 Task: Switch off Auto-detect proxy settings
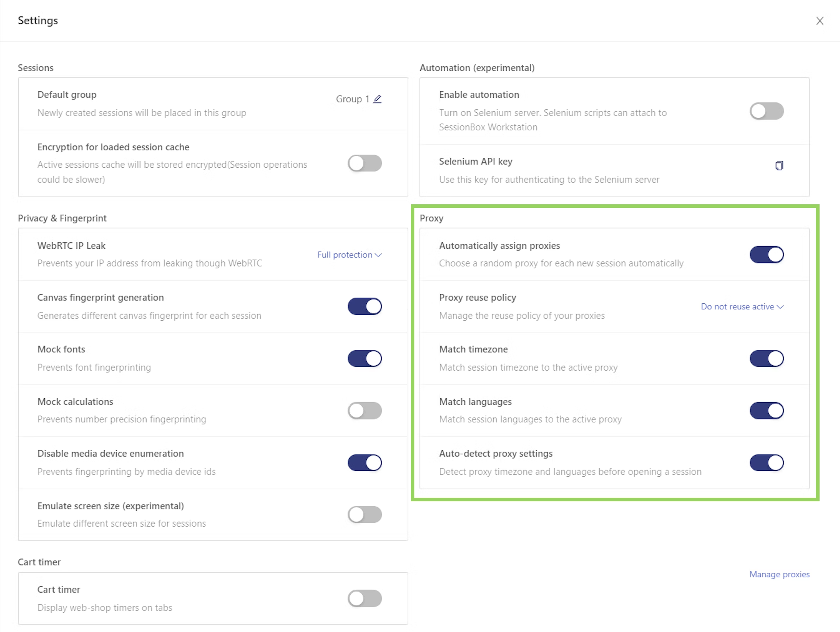(x=766, y=462)
